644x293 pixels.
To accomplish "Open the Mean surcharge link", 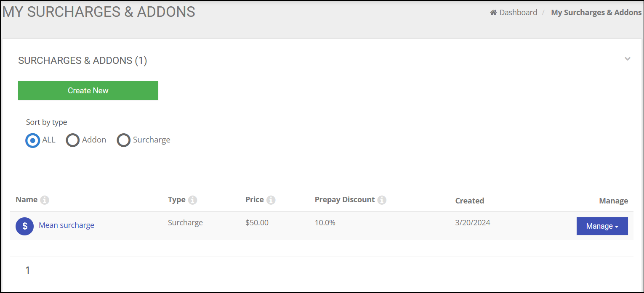I will pos(67,225).
